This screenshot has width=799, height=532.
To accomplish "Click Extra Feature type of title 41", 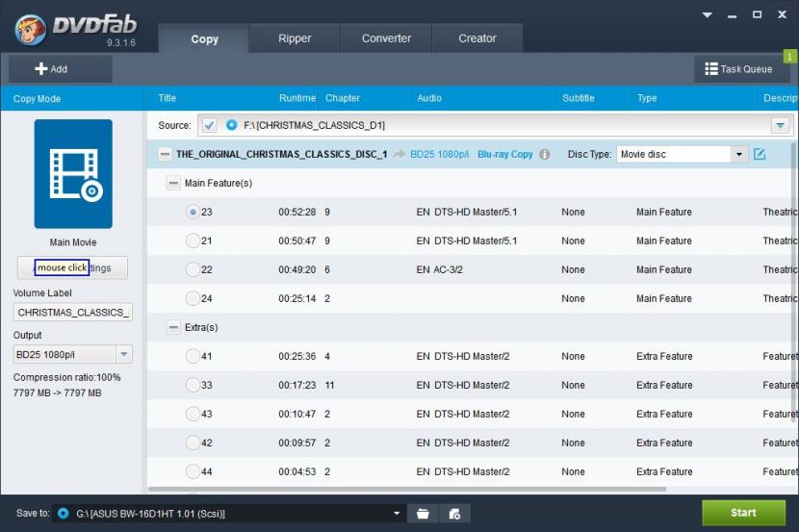I will click(x=664, y=356).
